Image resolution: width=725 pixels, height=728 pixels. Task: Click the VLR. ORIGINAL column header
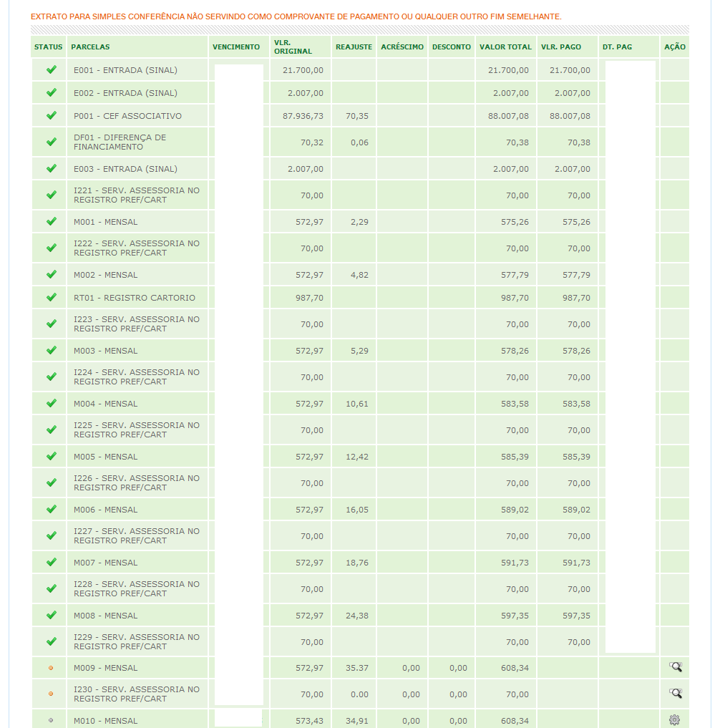point(293,47)
